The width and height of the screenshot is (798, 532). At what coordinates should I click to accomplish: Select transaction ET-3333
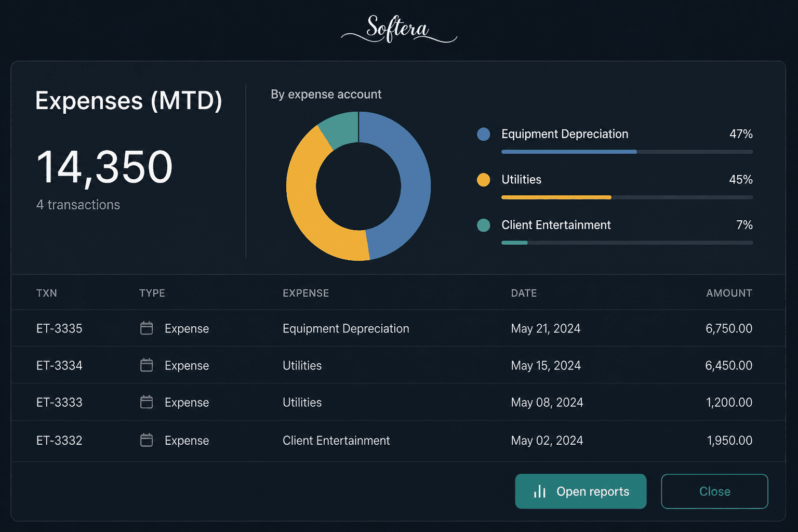click(x=59, y=402)
